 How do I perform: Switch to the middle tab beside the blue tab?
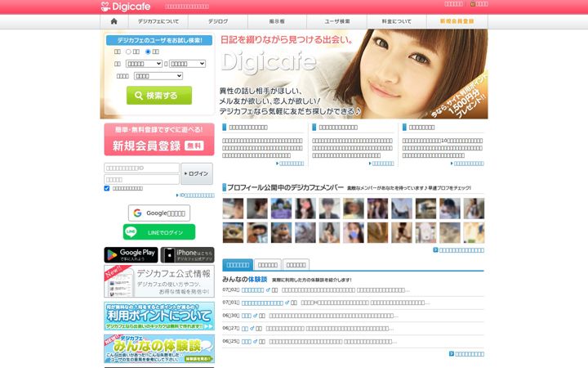[268, 265]
